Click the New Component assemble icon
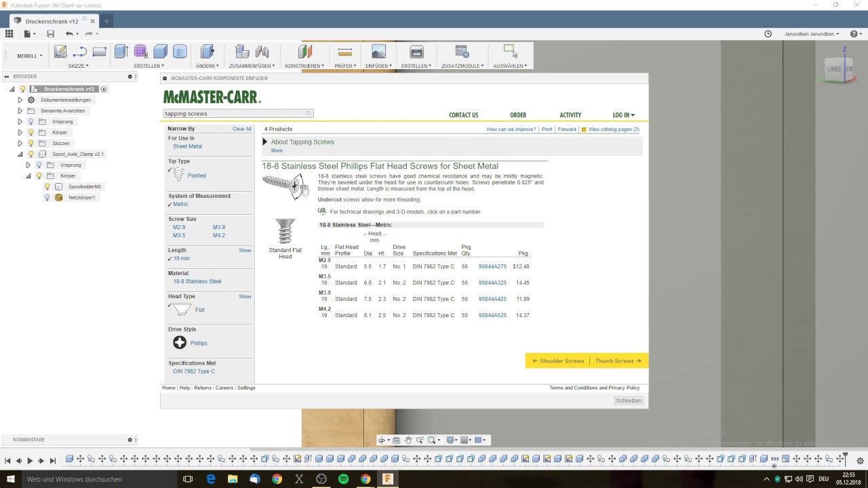Image resolution: width=868 pixels, height=488 pixels. [242, 52]
